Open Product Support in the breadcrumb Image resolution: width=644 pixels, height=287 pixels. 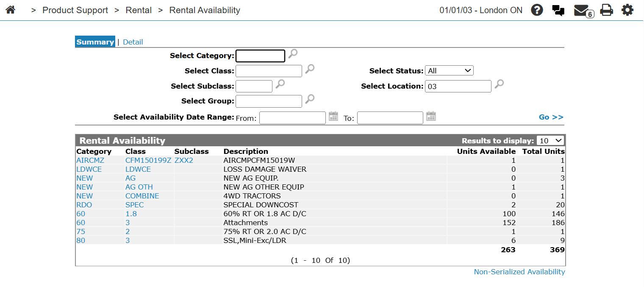[75, 10]
